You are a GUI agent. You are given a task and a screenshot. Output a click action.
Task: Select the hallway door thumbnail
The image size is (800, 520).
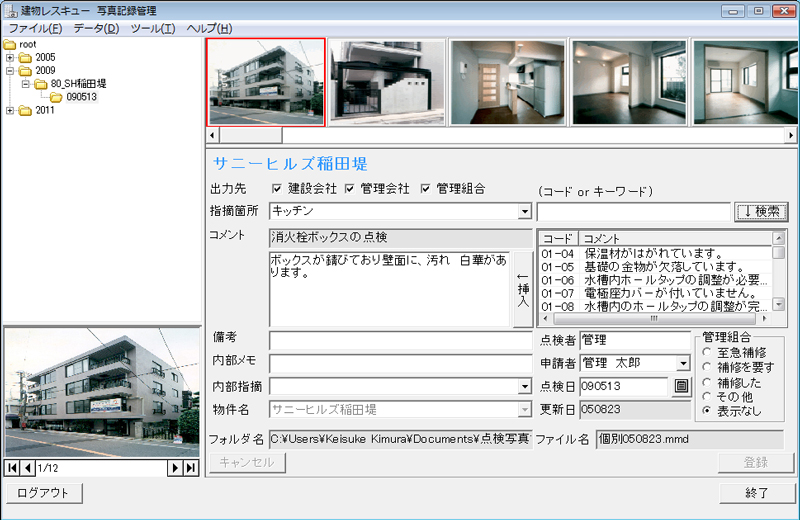(x=508, y=82)
